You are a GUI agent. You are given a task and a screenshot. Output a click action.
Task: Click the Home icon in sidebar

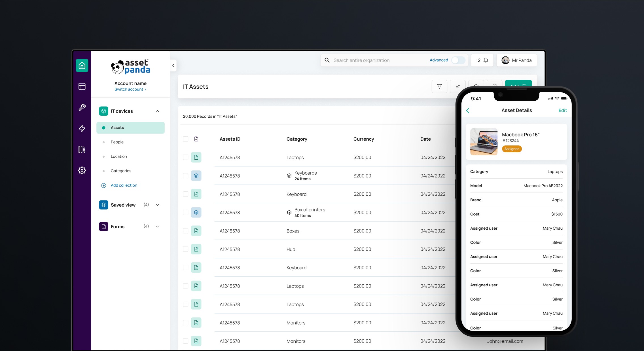(82, 65)
